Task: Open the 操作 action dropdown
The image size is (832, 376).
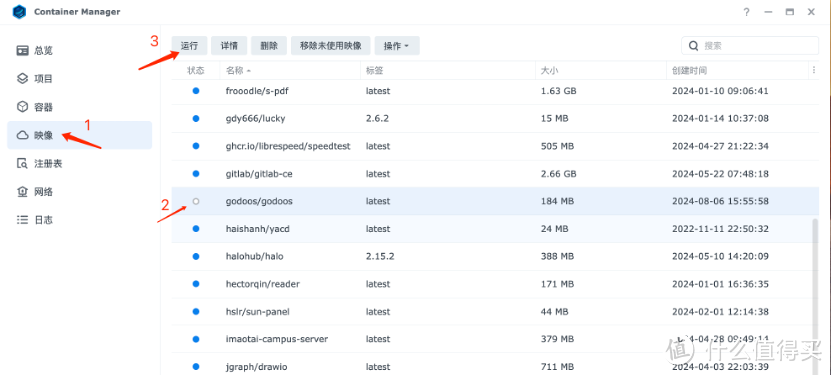Action: pos(397,46)
